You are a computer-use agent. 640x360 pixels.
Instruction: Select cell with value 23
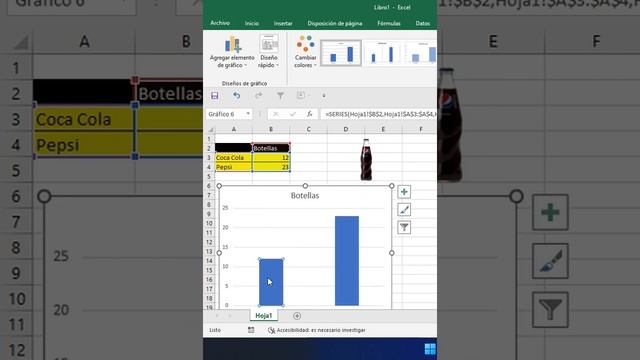271,167
